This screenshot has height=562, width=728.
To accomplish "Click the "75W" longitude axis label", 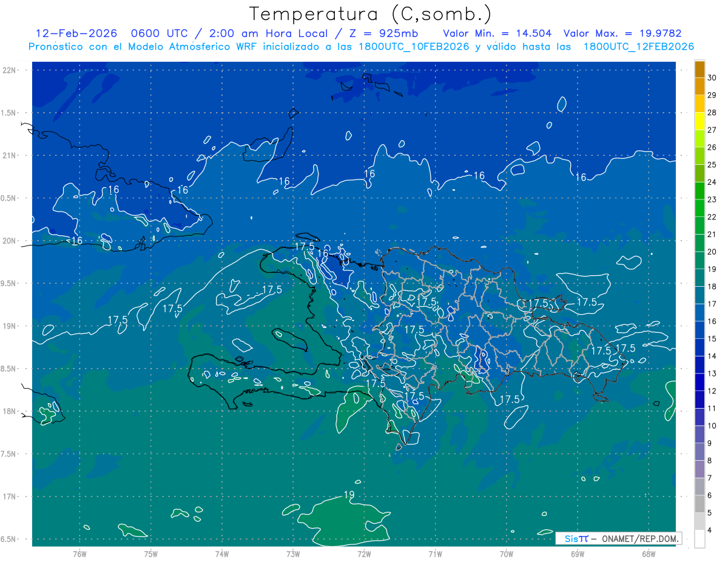I will (151, 554).
